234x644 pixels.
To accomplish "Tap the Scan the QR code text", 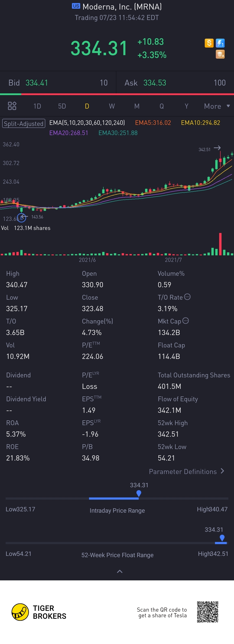I will point(162,613).
